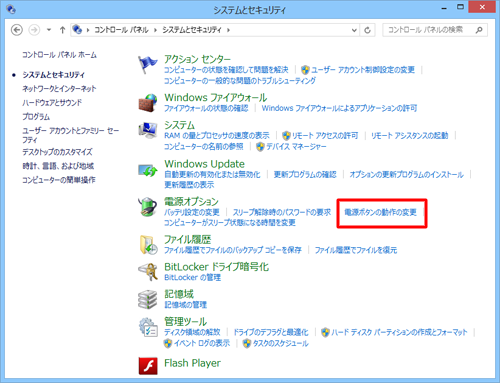This screenshot has height=383, width=500.
Task: Open BitLocker の管理 link
Action: click(x=192, y=277)
